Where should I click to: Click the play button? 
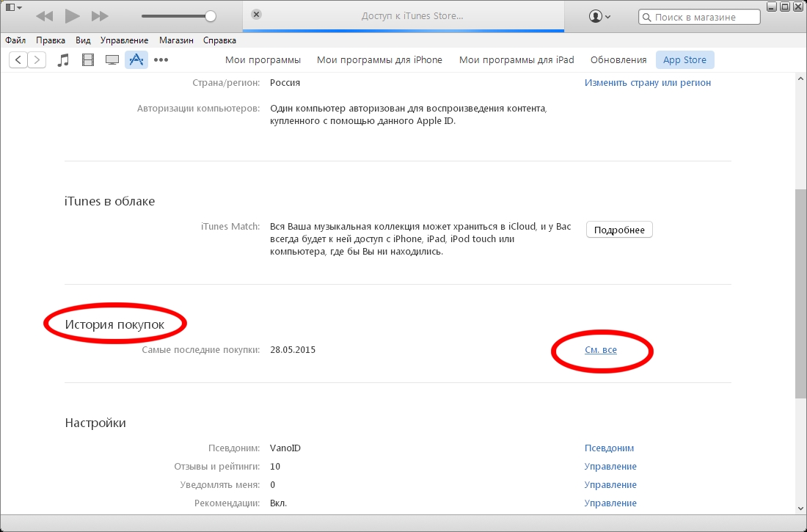coord(72,16)
